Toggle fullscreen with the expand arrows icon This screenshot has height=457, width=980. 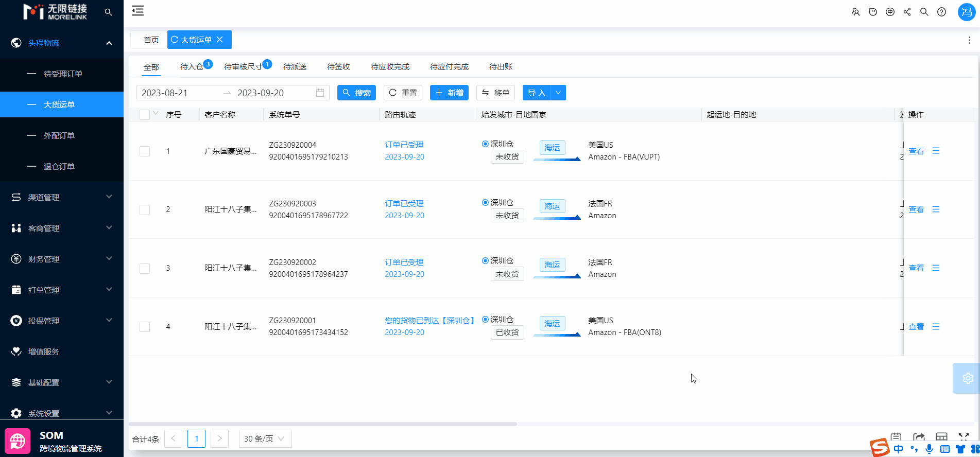(964, 436)
